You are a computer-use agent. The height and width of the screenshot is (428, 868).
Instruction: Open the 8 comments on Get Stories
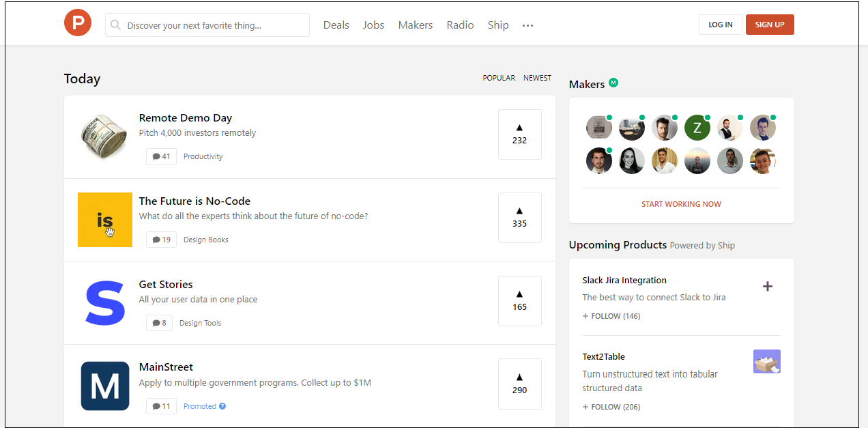click(x=159, y=323)
